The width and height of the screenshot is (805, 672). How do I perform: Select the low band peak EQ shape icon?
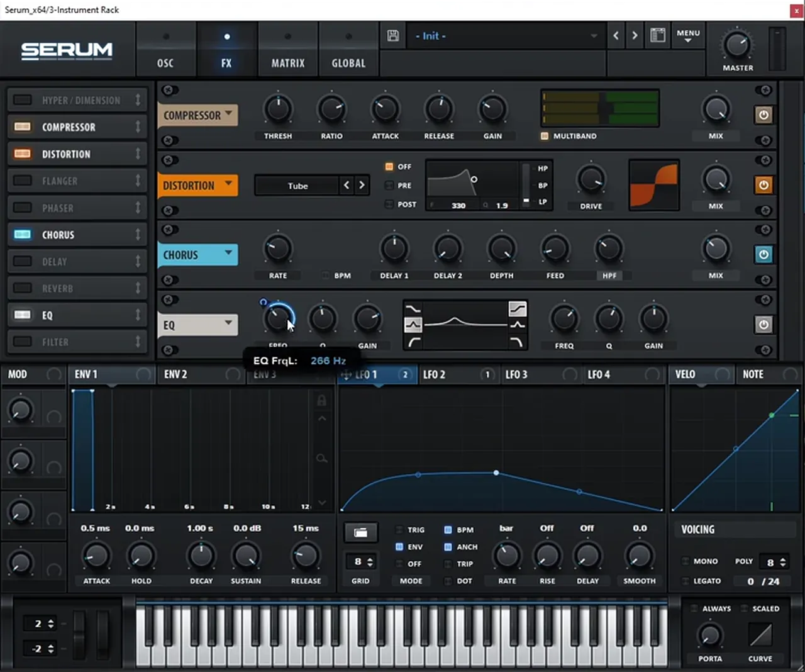tap(413, 325)
